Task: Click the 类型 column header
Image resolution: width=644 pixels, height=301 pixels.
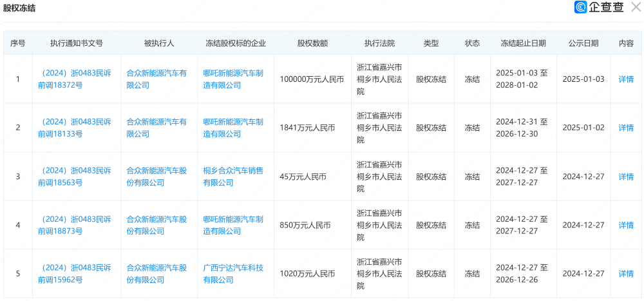Action: [x=431, y=43]
